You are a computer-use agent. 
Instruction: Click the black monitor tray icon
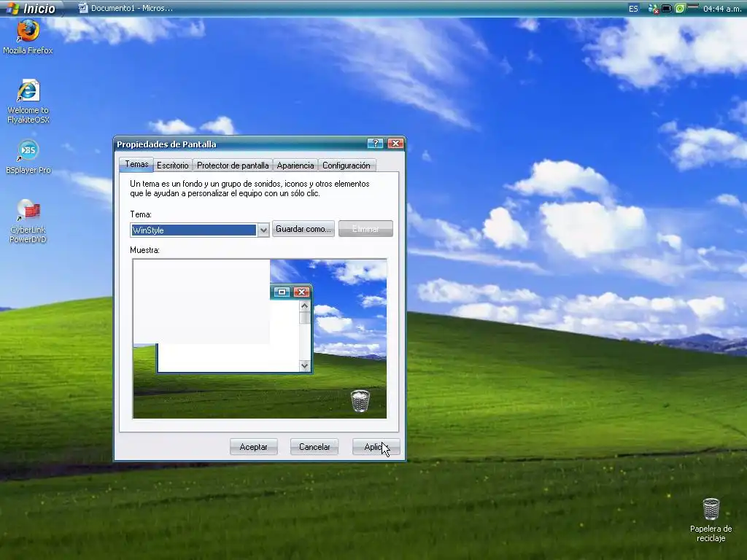[x=667, y=8]
